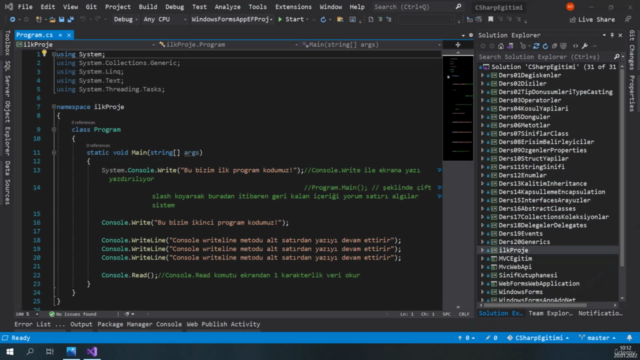
Task: Click the Windows Start button
Action: pyautogui.click(x=10, y=351)
